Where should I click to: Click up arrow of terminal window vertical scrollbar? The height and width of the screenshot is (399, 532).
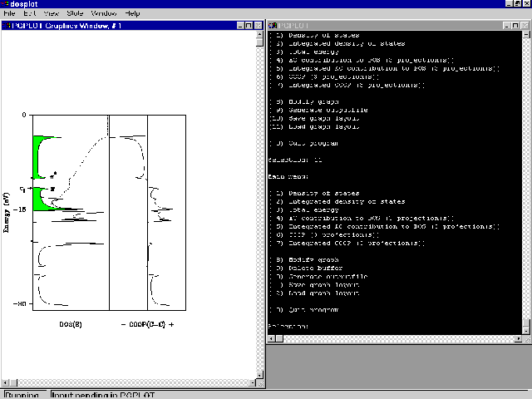(x=526, y=34)
